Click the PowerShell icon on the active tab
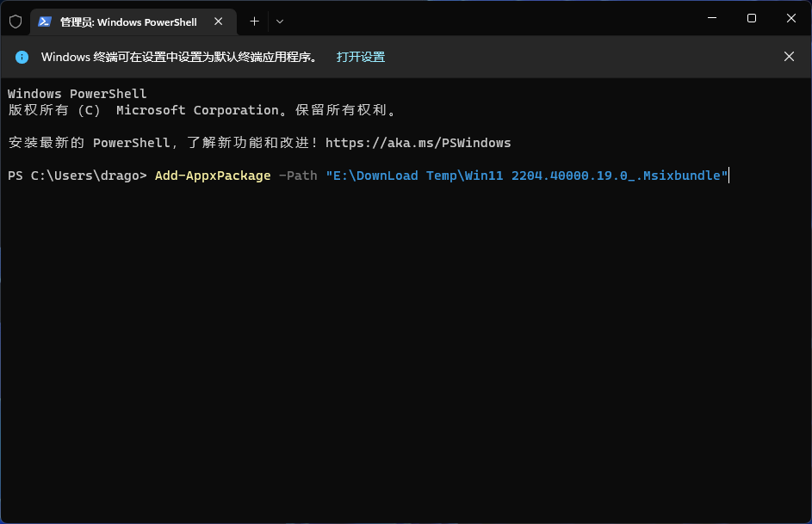 click(46, 22)
